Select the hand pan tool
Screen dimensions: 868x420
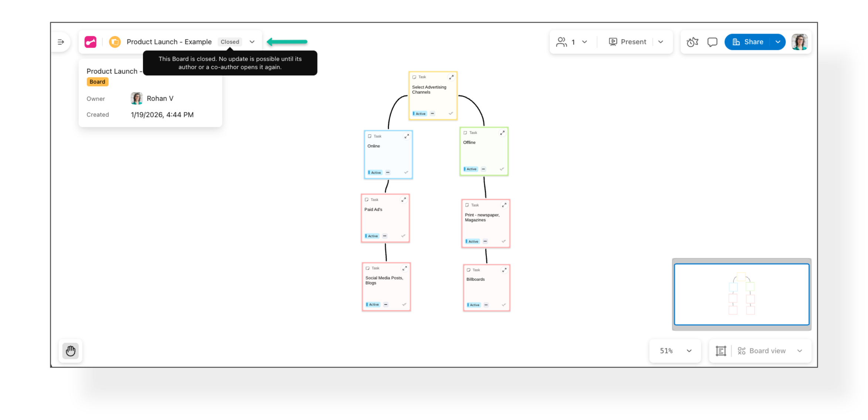[71, 351]
